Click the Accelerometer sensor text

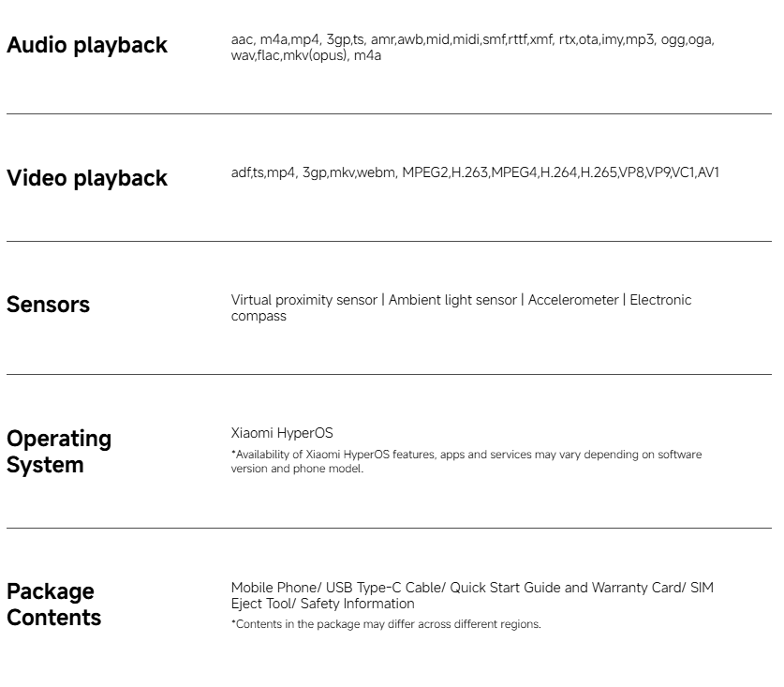[573, 300]
